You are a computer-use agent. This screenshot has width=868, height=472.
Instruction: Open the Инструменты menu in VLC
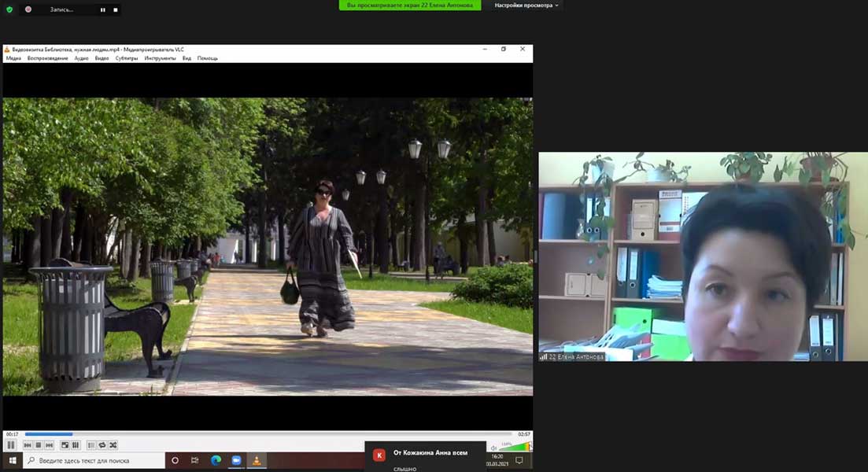[x=160, y=58]
